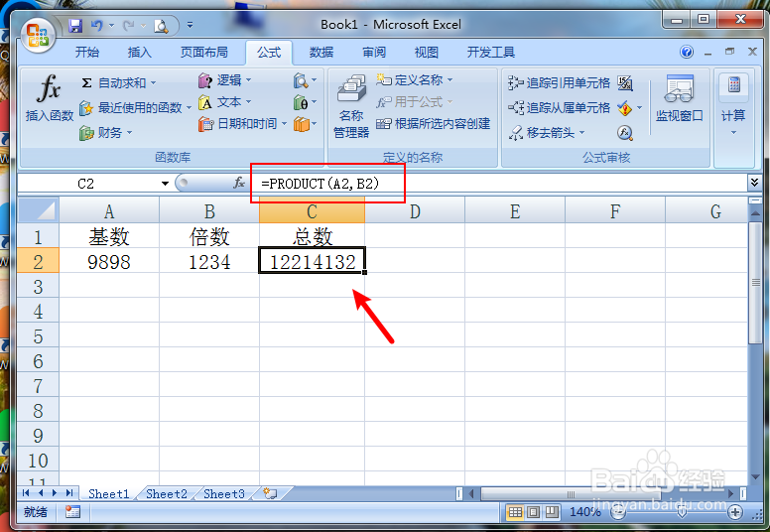This screenshot has width=770, height=532.
Task: Click the 140% zoom level
Action: pyautogui.click(x=584, y=512)
